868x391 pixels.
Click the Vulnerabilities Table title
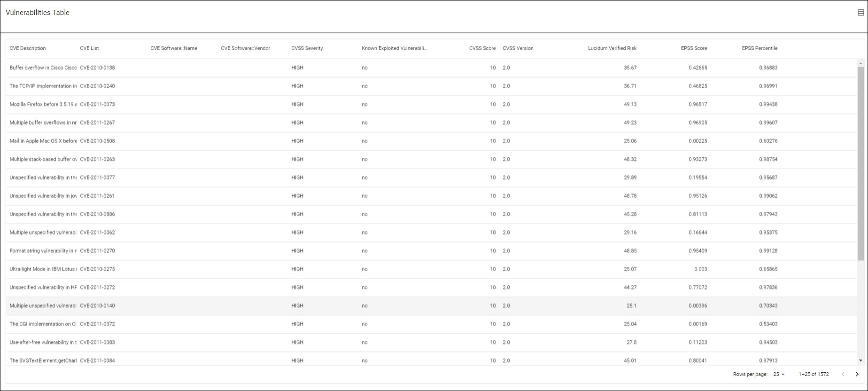(x=38, y=13)
